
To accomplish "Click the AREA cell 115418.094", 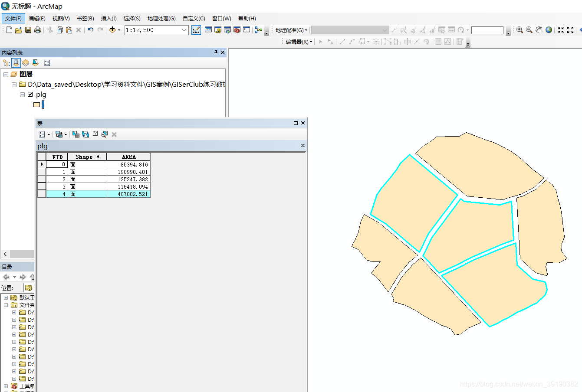I will pyautogui.click(x=128, y=186).
